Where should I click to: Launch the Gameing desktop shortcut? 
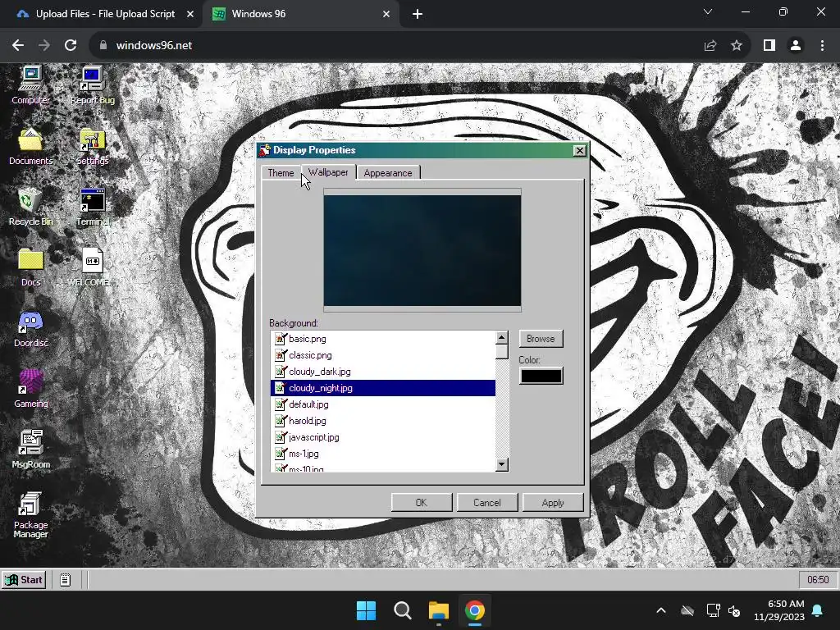30,389
